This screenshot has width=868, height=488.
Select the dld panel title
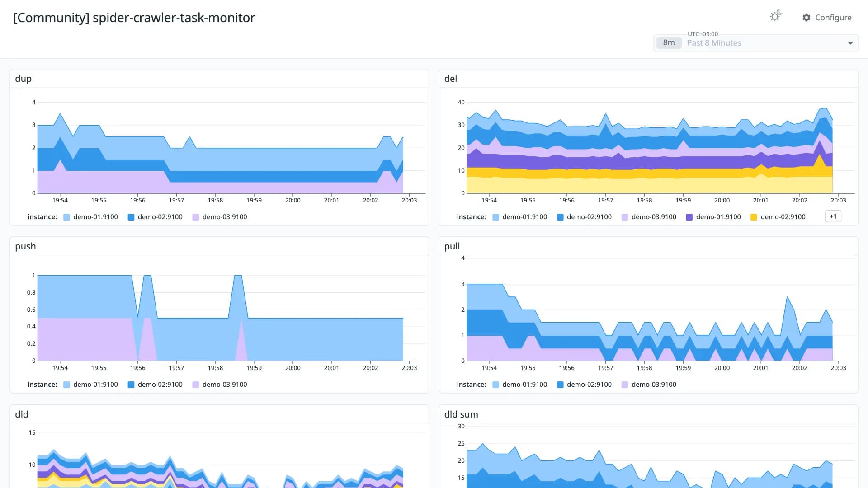22,414
